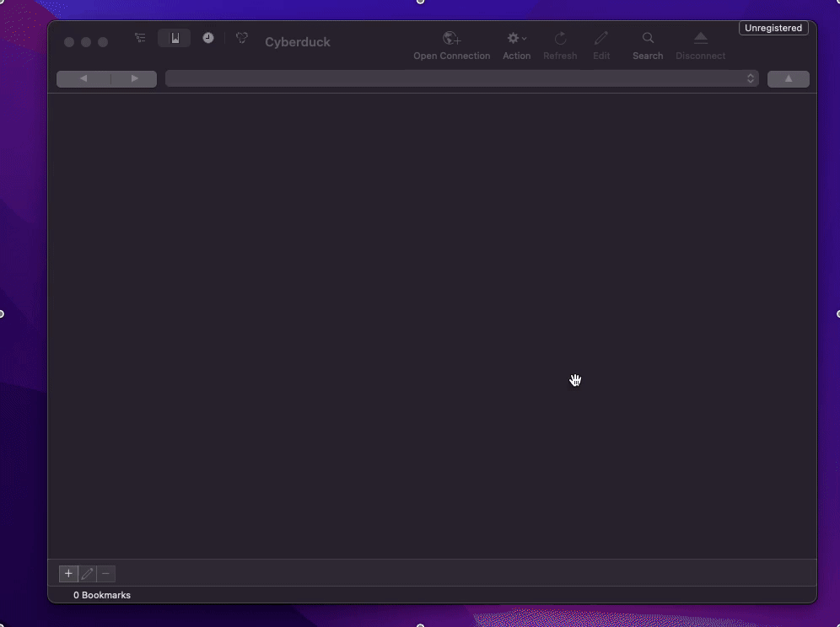
Task: Click the empty bookmarks list area
Action: [x=432, y=320]
